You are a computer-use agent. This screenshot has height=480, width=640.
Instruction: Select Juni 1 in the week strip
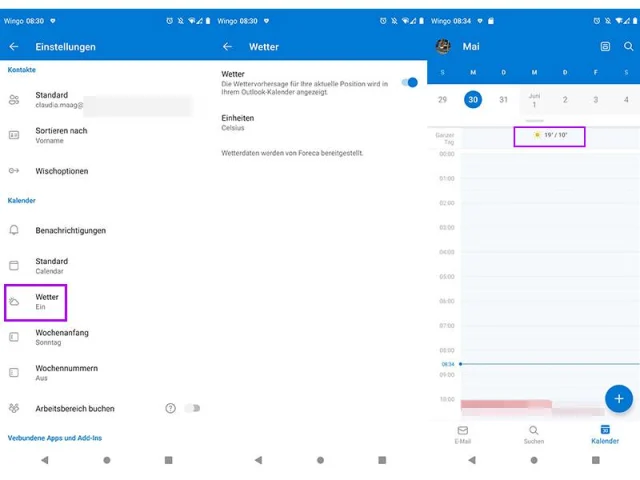click(534, 100)
